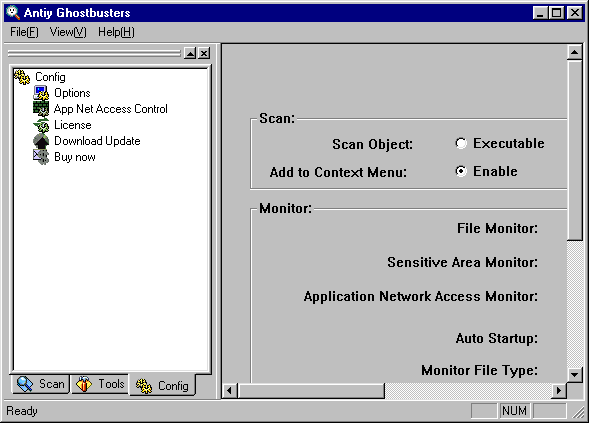Click the Buy now dollar icon

(x=41, y=157)
